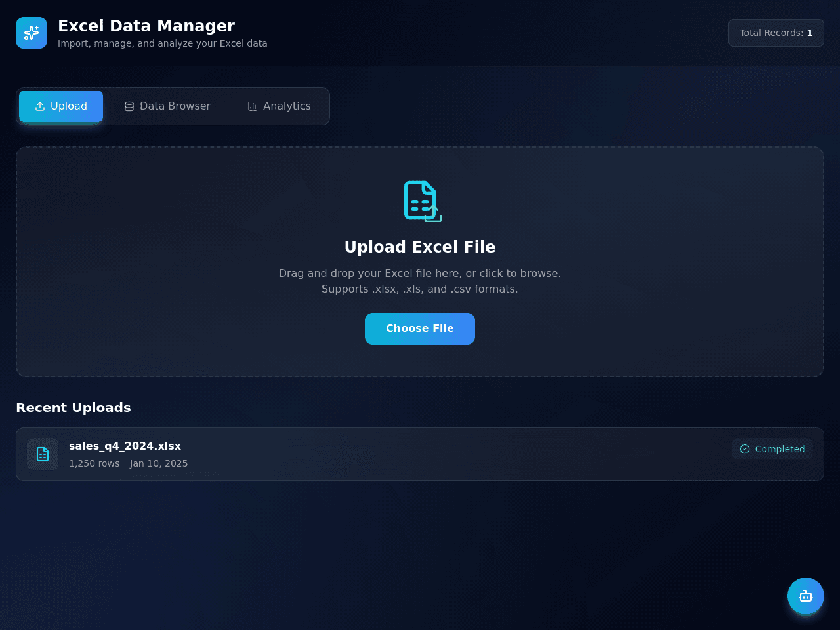Click the Completed checkmark icon
This screenshot has height=630, width=840.
point(745,449)
